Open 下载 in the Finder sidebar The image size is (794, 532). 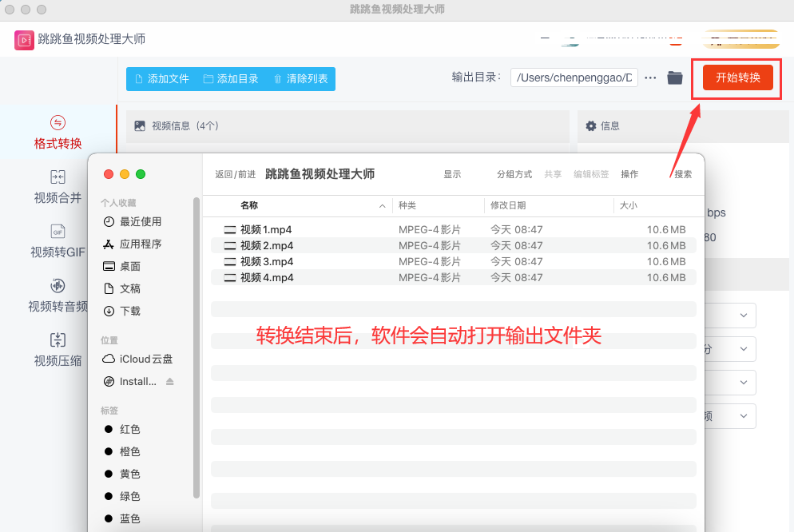tap(121, 311)
